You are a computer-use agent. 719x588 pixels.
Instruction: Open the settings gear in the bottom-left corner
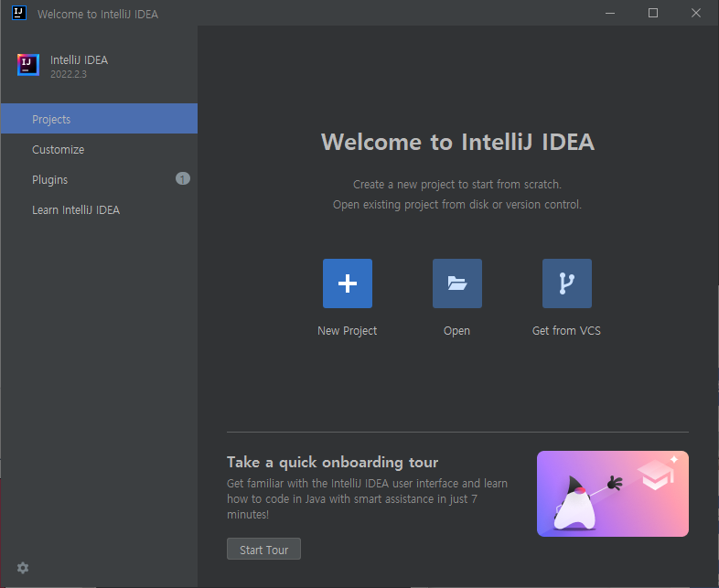pos(23,568)
